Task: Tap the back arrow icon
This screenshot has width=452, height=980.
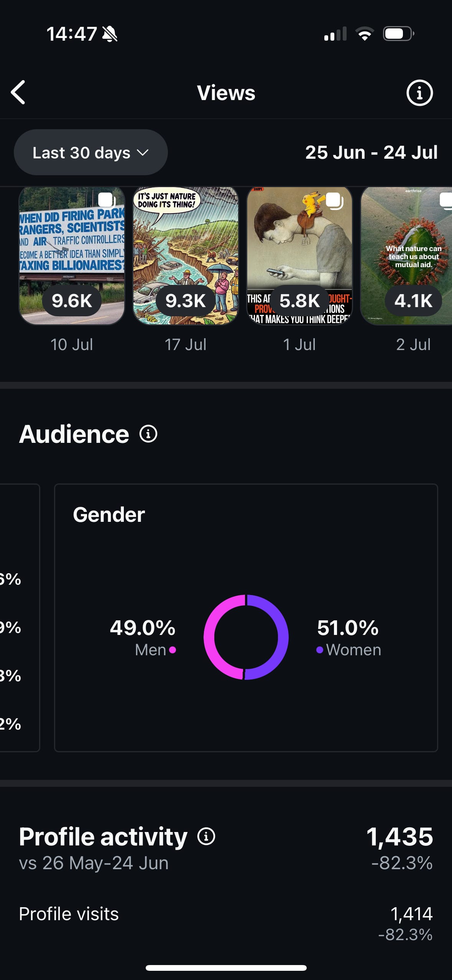Action: coord(18,92)
